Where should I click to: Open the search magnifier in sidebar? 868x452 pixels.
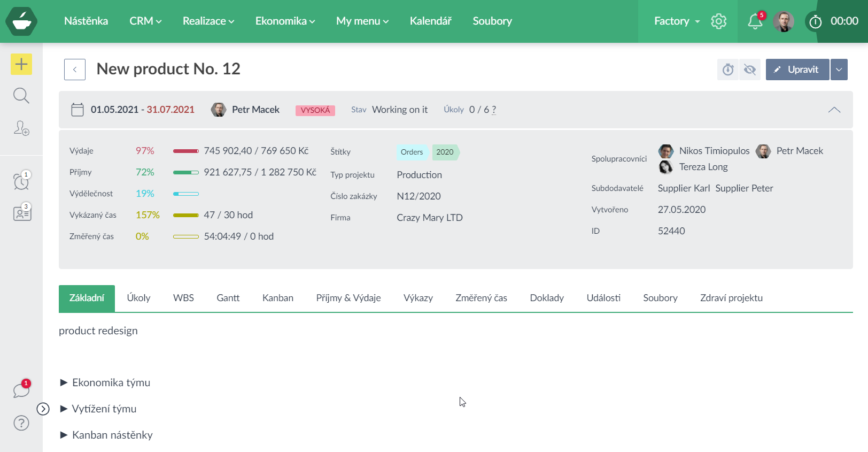coord(21,96)
